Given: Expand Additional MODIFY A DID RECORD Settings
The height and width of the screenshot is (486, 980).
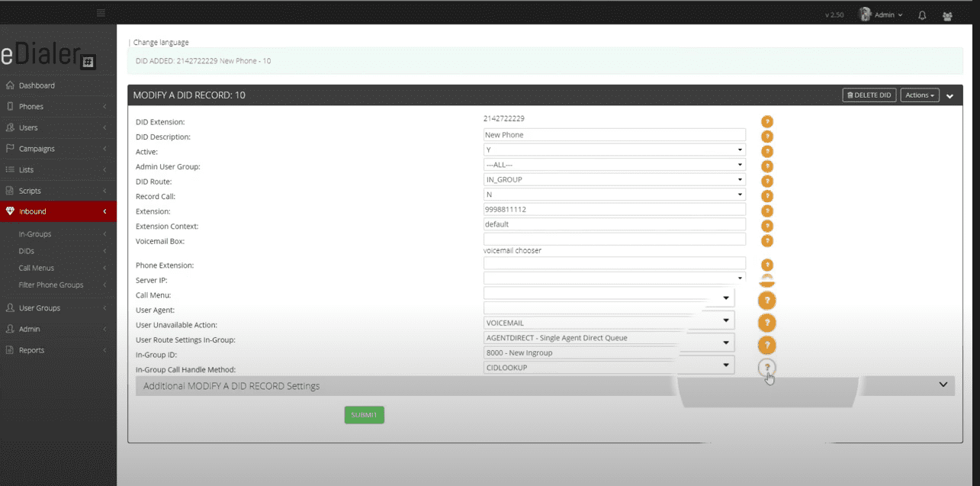Looking at the screenshot, I should pos(545,386).
